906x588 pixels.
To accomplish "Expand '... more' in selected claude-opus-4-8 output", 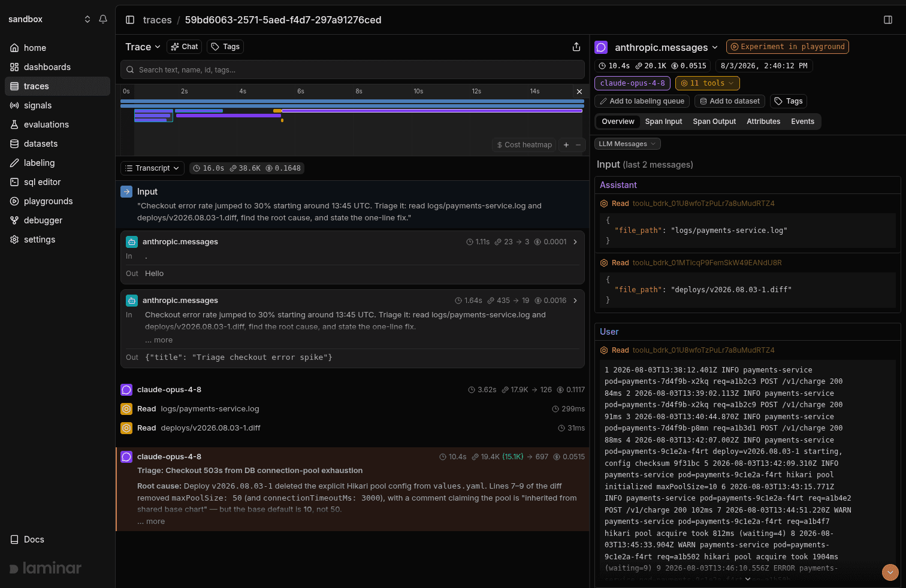I will [151, 522].
